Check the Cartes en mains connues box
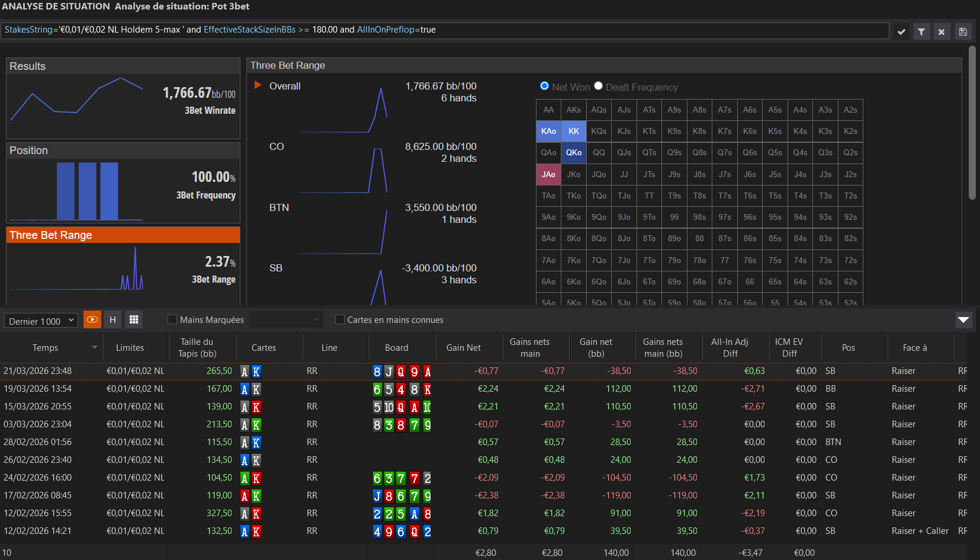980x560 pixels. coord(340,320)
